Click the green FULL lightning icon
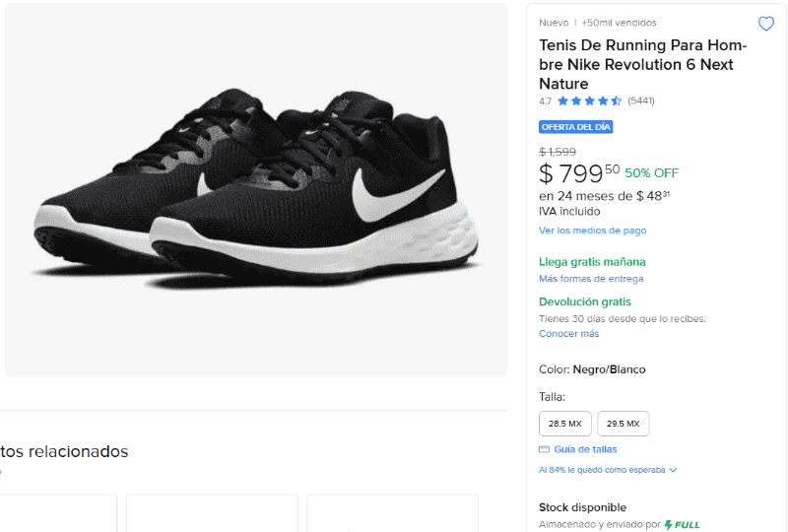This screenshot has width=788, height=532. 670,525
